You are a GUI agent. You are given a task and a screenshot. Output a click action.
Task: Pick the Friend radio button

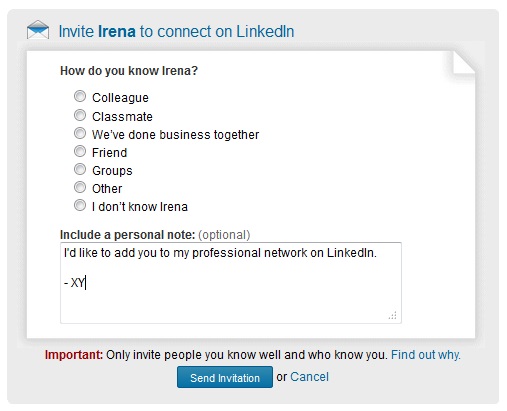pyautogui.click(x=80, y=151)
